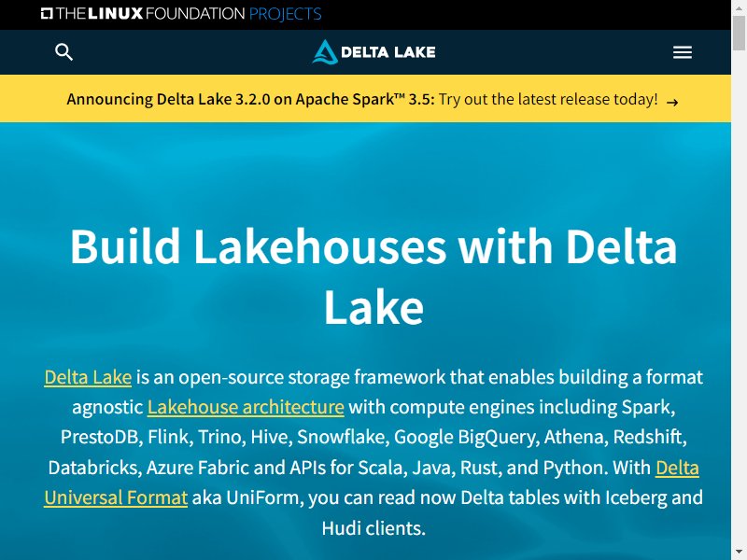Viewport: 747px width, 560px height.
Task: Follow the 'Delta' link ending the Python line
Action: coord(677,468)
